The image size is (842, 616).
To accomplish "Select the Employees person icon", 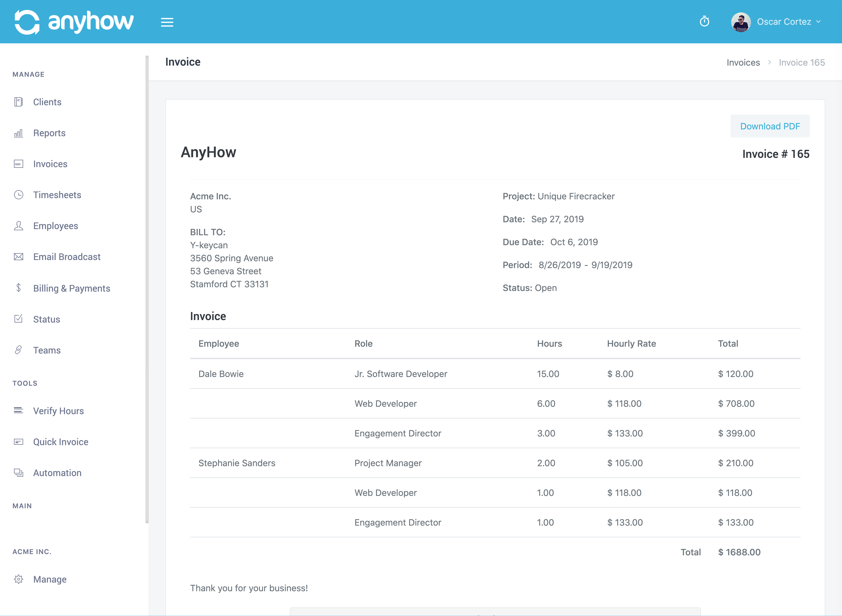I will click(18, 226).
